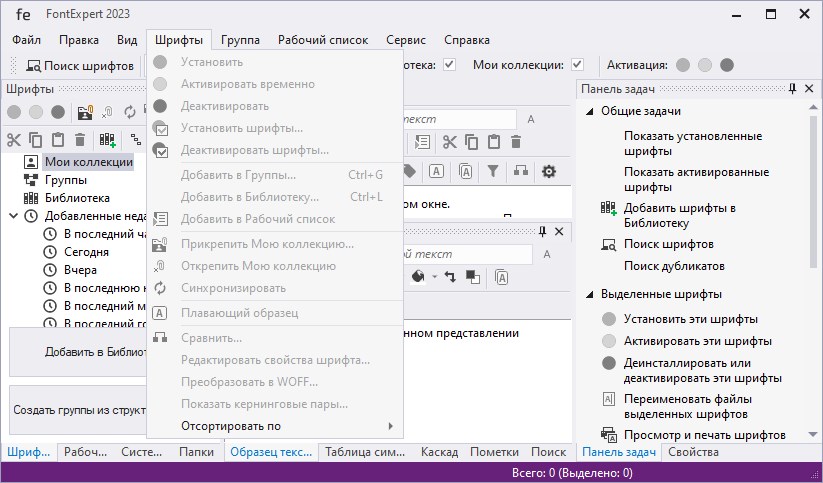The image size is (823, 483).
Task: Click the Поиск шрифтов toolbar button
Action: [x=80, y=66]
